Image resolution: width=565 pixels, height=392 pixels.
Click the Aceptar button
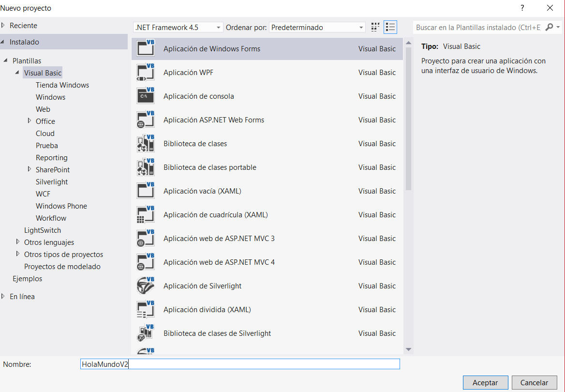(x=485, y=382)
